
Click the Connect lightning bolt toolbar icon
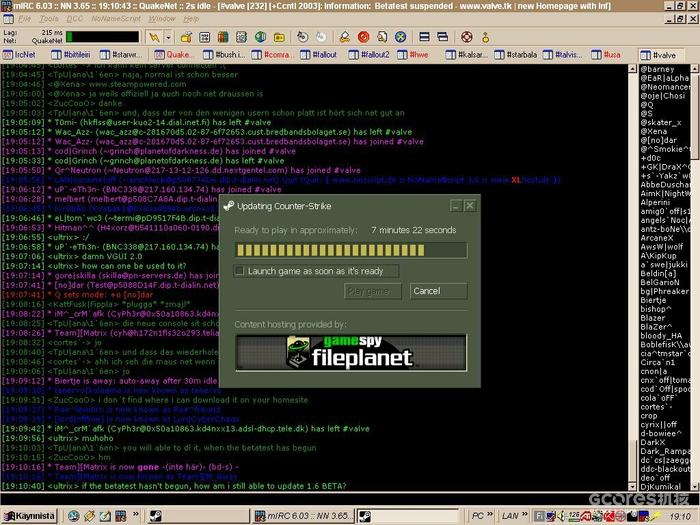pyautogui.click(x=154, y=37)
